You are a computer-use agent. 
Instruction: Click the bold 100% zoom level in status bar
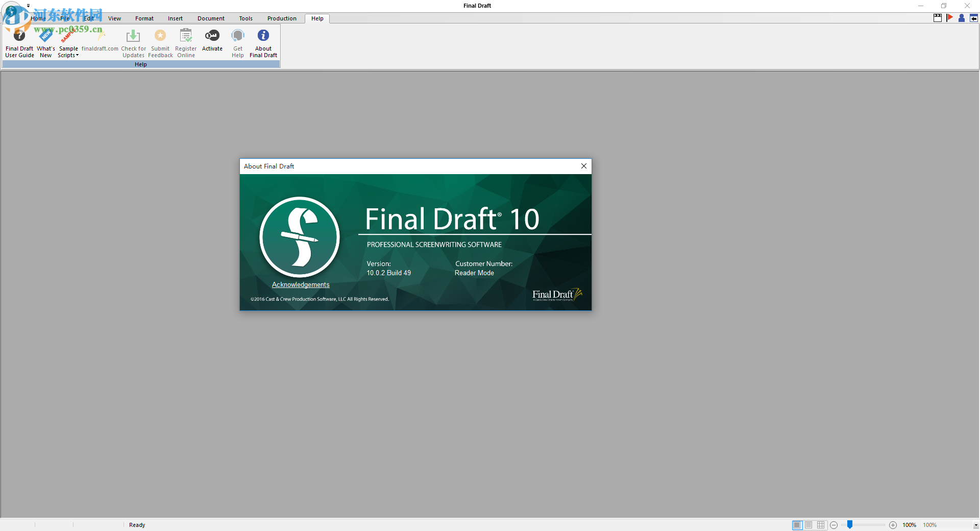tap(909, 525)
